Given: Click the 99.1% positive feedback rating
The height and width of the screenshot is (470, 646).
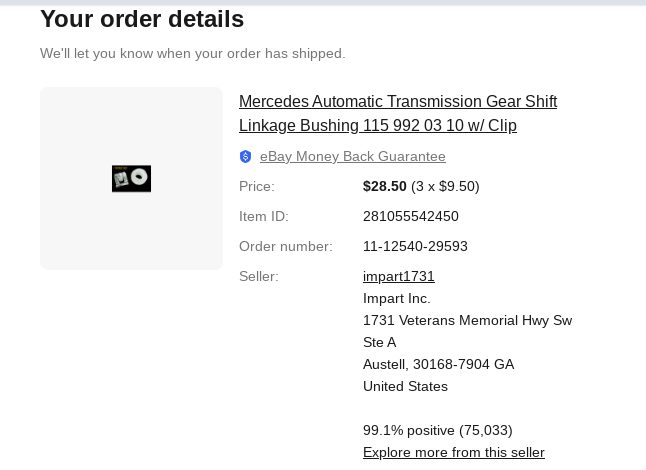Looking at the screenshot, I should point(437,430).
